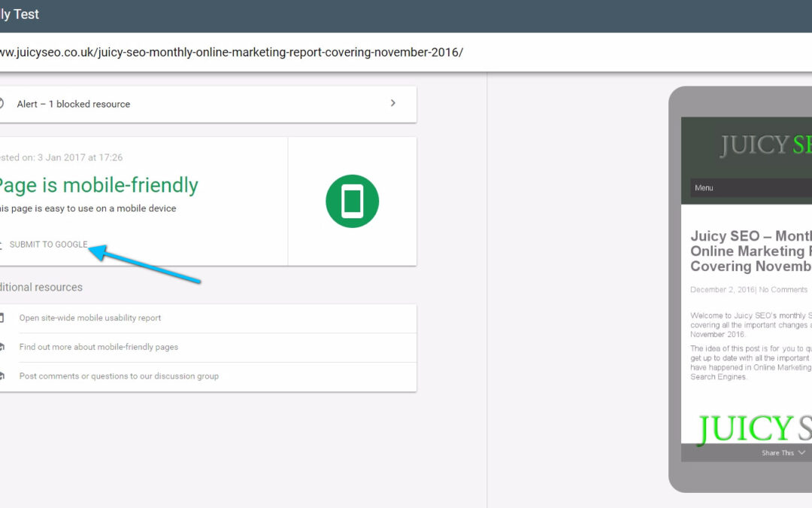Click the 'The idea of this post' paragraph
Image resolution: width=812 pixels, height=508 pixels.
tap(751, 362)
